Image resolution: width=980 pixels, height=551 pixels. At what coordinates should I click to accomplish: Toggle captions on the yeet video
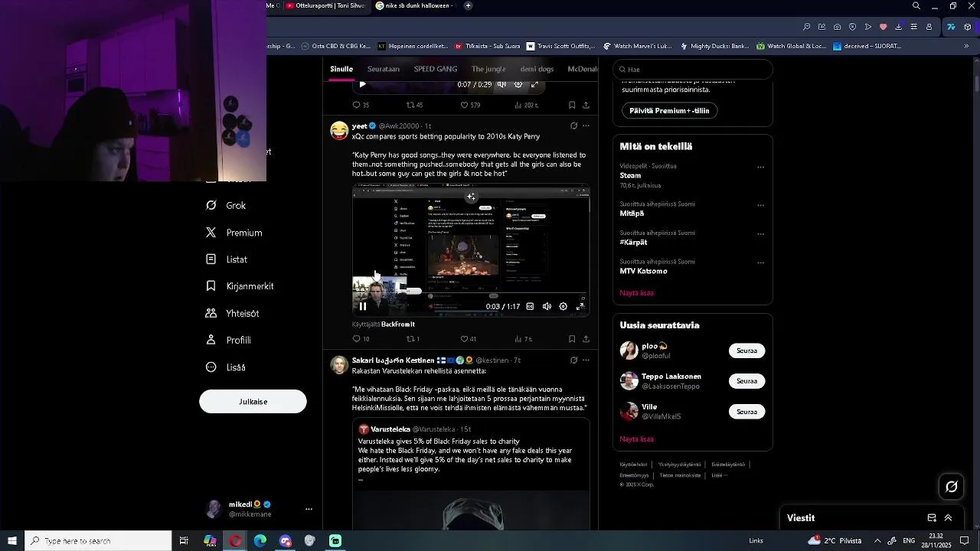[530, 306]
